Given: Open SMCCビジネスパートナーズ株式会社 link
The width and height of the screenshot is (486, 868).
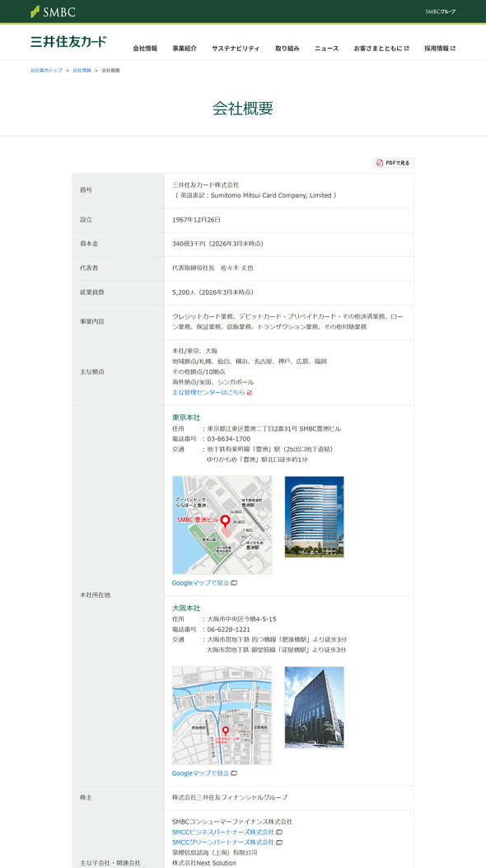Looking at the screenshot, I should tap(223, 832).
